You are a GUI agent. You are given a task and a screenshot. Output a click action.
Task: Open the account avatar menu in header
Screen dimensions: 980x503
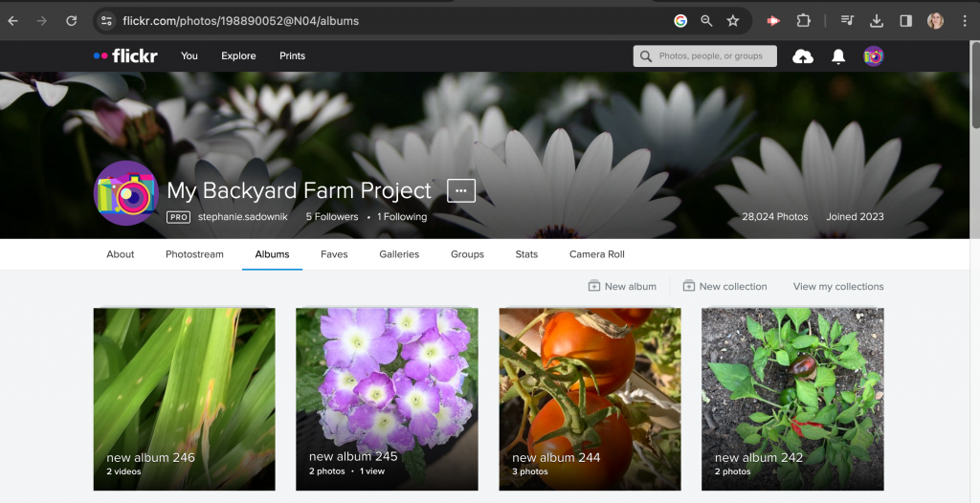(x=873, y=56)
